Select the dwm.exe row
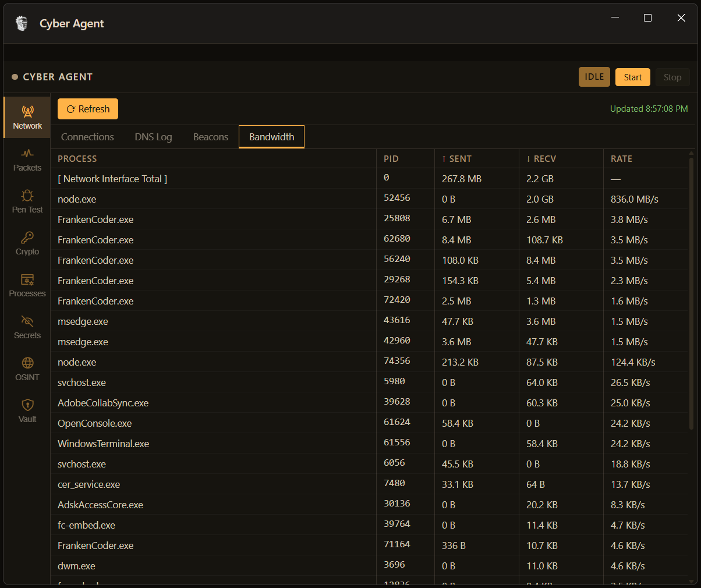The height and width of the screenshot is (588, 701). [x=369, y=566]
